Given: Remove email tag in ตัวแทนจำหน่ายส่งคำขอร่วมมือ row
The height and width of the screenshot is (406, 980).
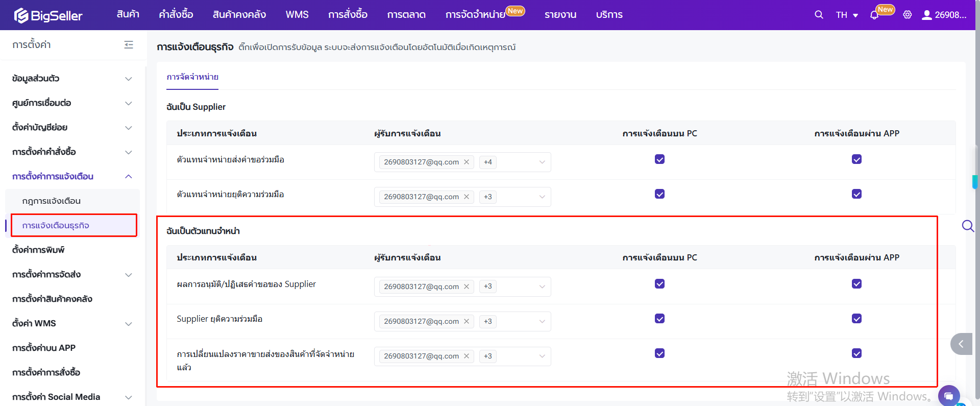Looking at the screenshot, I should (467, 162).
